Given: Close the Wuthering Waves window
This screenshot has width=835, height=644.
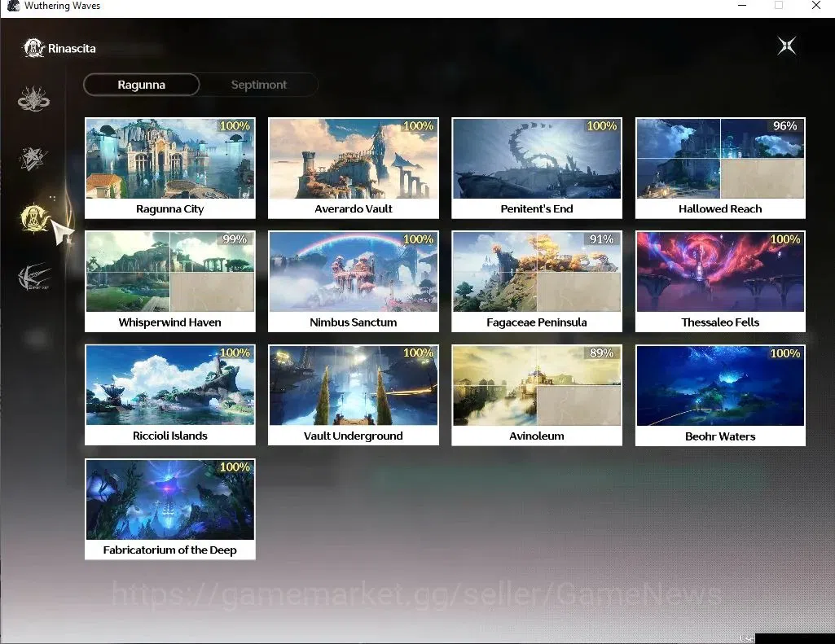Looking at the screenshot, I should click(x=815, y=6).
